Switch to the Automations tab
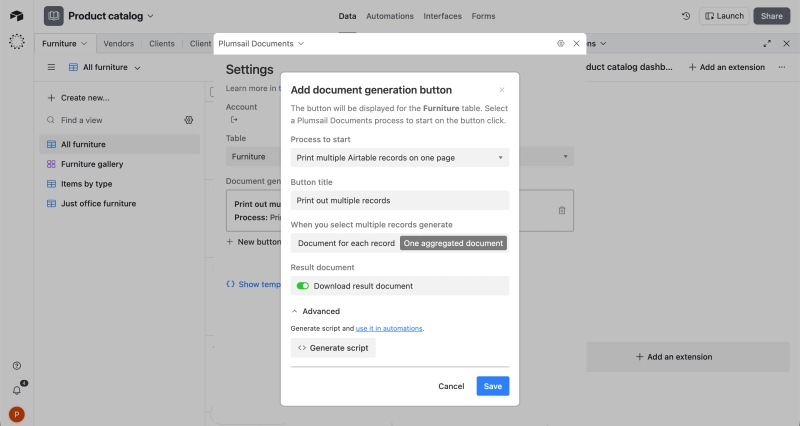This screenshot has width=800, height=426. 390,16
